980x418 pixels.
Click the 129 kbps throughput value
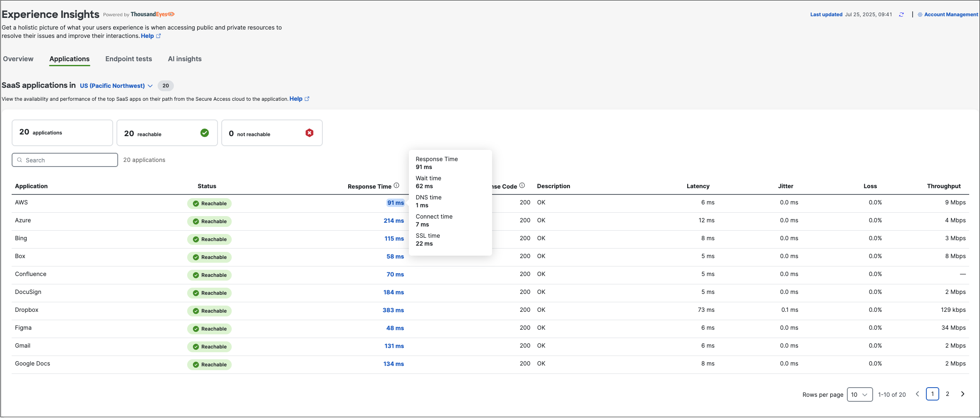[953, 310]
